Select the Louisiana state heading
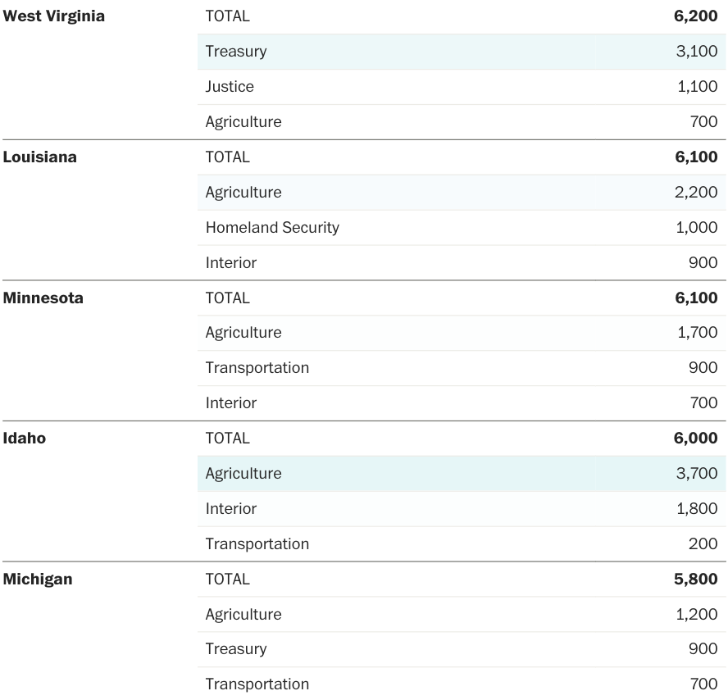This screenshot has width=728, height=700. [40, 157]
